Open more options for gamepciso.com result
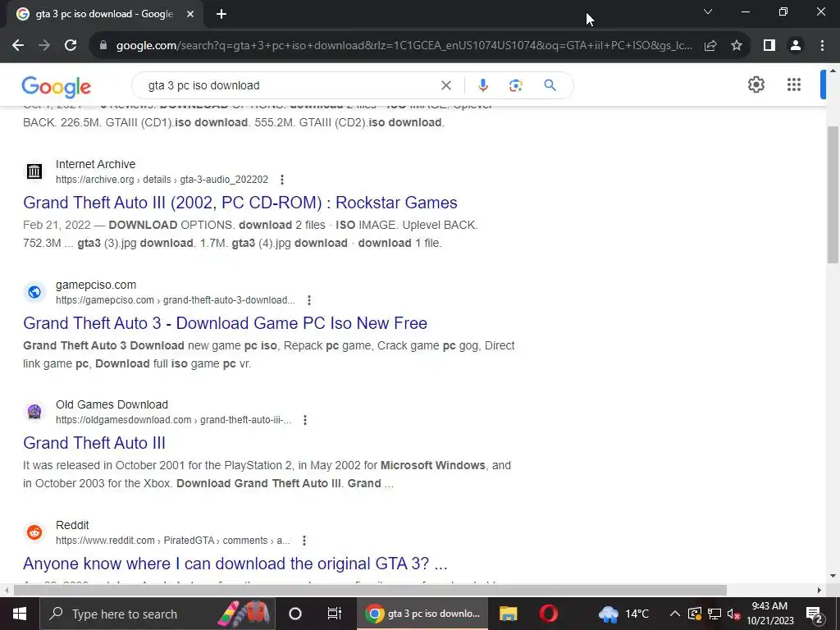The width and height of the screenshot is (840, 630). [x=308, y=300]
